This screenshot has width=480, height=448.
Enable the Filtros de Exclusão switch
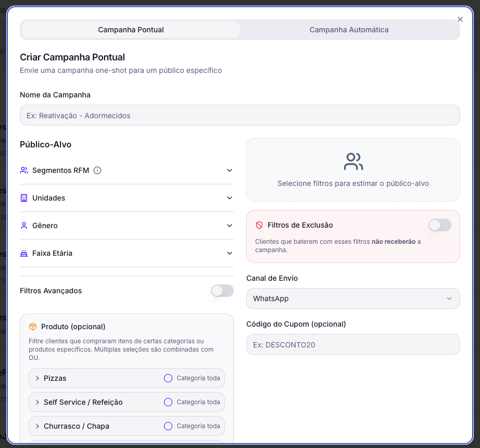click(x=440, y=225)
